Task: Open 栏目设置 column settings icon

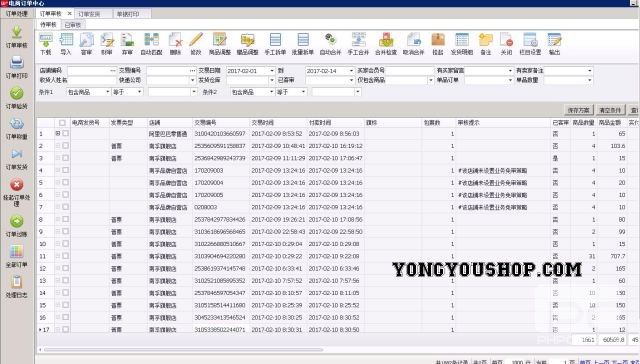Action: [x=530, y=44]
